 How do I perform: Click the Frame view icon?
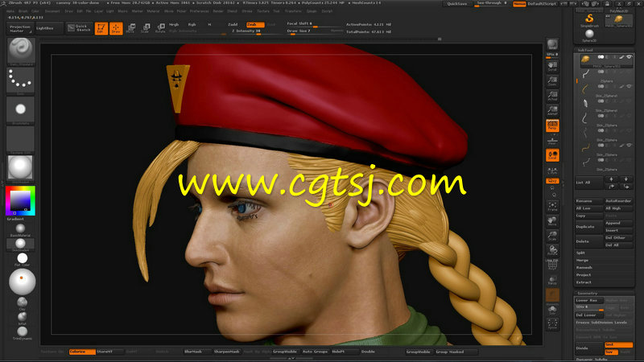[552, 206]
